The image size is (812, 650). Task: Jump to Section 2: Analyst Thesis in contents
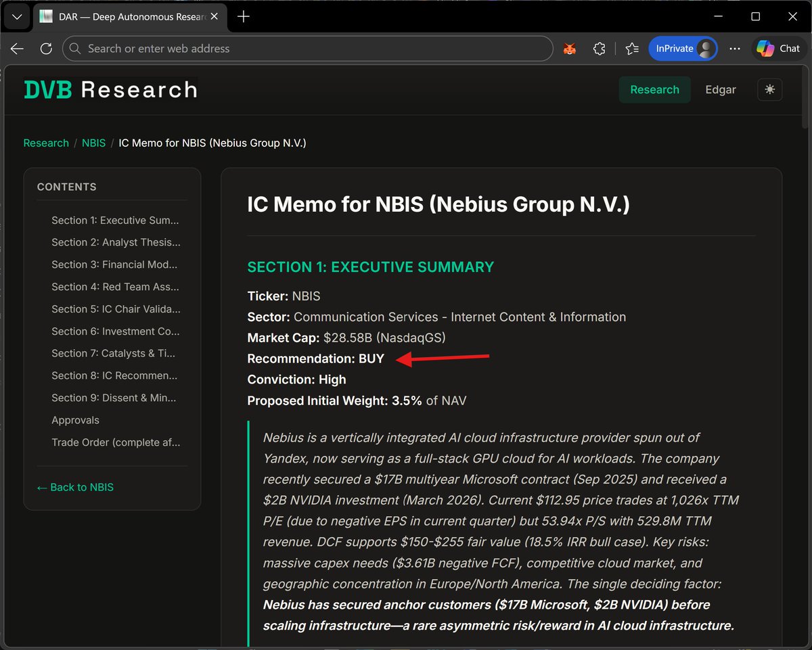coord(116,242)
